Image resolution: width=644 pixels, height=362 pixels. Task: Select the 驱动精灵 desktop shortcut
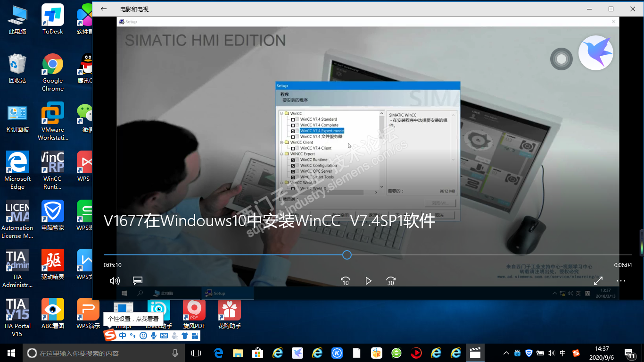pyautogui.click(x=53, y=265)
